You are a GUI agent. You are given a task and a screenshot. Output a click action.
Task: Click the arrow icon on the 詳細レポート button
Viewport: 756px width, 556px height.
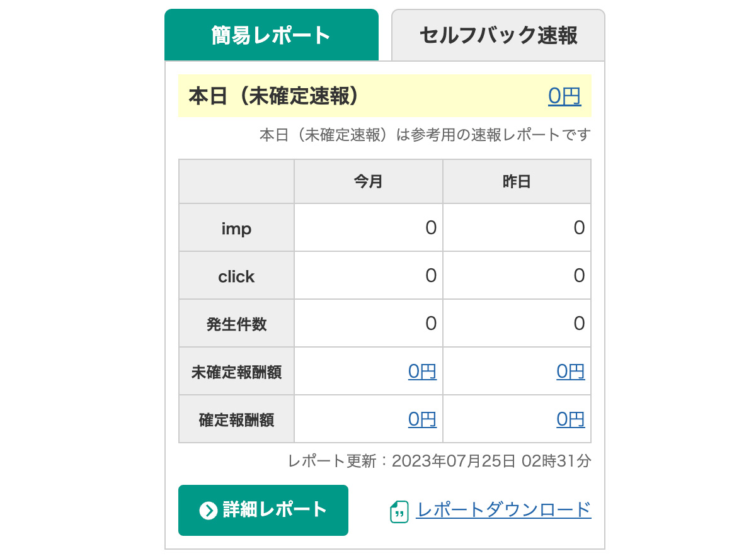point(208,510)
